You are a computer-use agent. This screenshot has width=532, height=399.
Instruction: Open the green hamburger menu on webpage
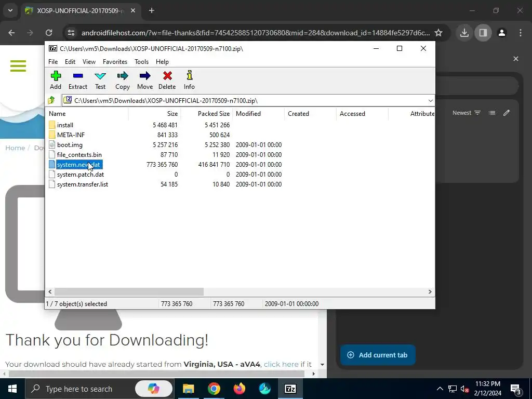click(x=18, y=66)
